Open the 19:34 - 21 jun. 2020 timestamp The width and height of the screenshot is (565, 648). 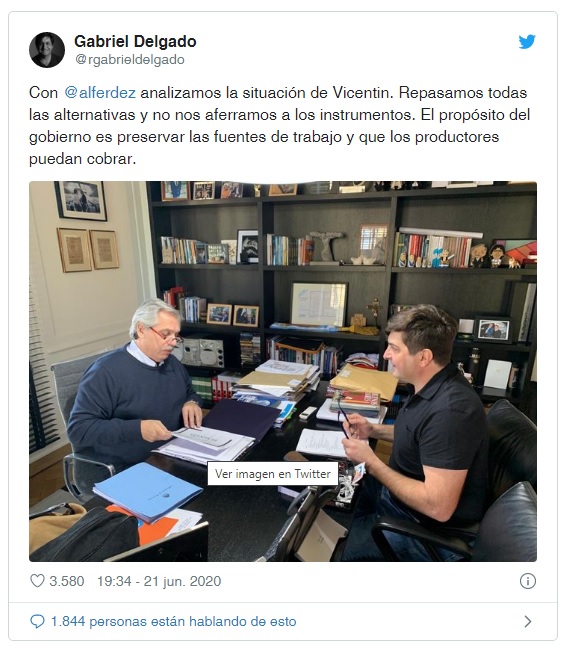pyautogui.click(x=159, y=581)
